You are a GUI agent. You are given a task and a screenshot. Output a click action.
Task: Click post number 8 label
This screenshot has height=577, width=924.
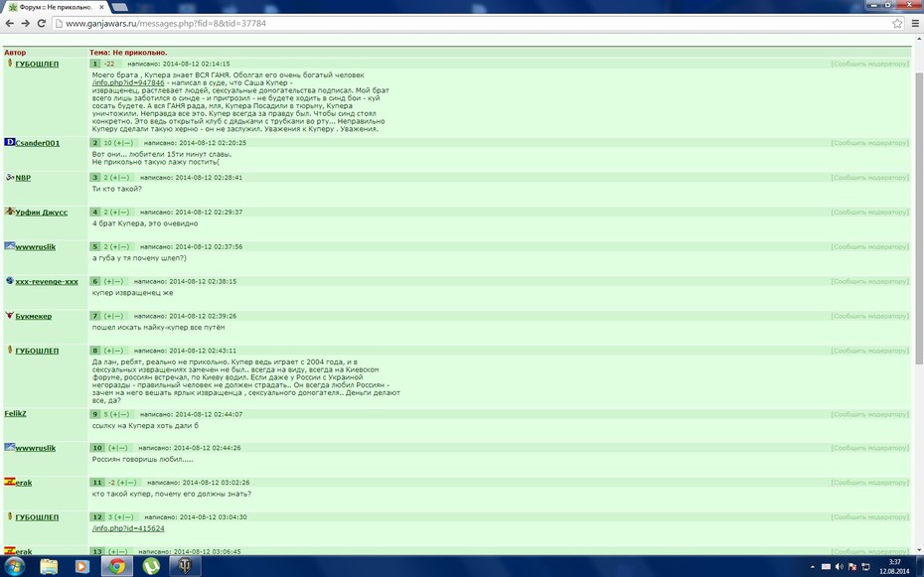[94, 351]
